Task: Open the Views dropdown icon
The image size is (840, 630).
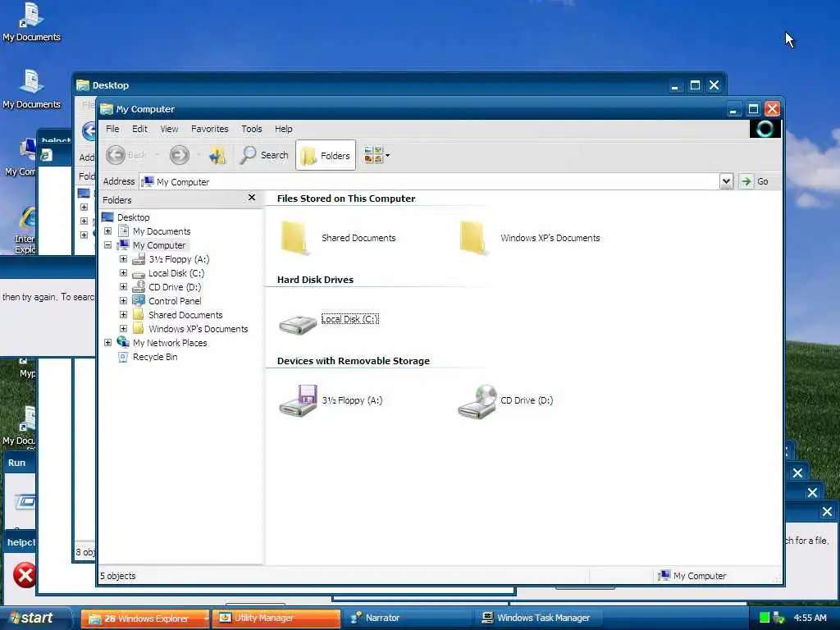Action: click(x=377, y=155)
